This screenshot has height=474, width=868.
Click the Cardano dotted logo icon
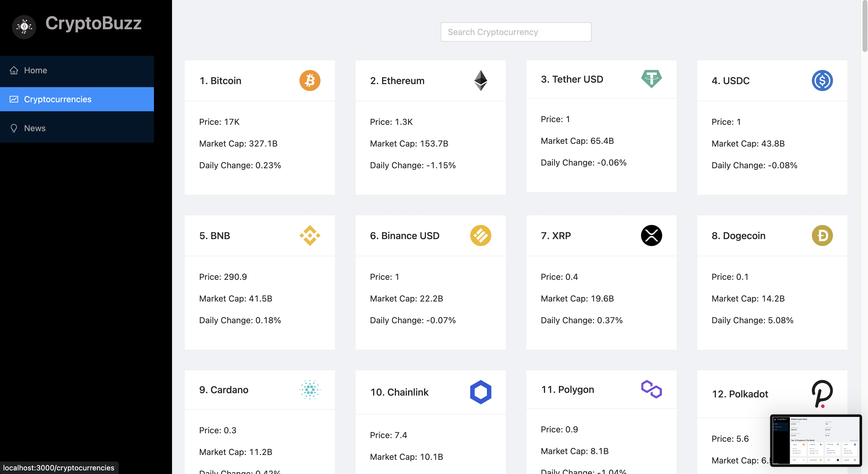310,390
